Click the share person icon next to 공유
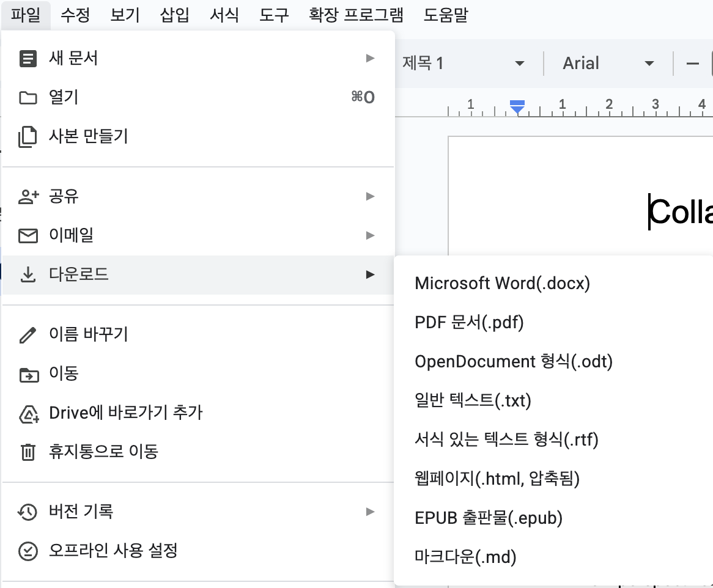The image size is (713, 588). (27, 197)
